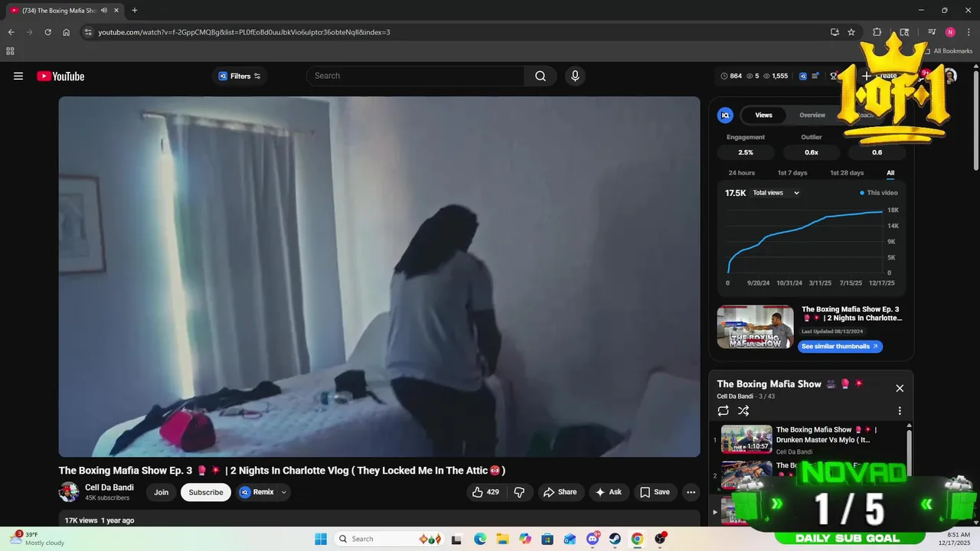Select the All time range tab
The width and height of the screenshot is (980, 551).
pos(890,173)
